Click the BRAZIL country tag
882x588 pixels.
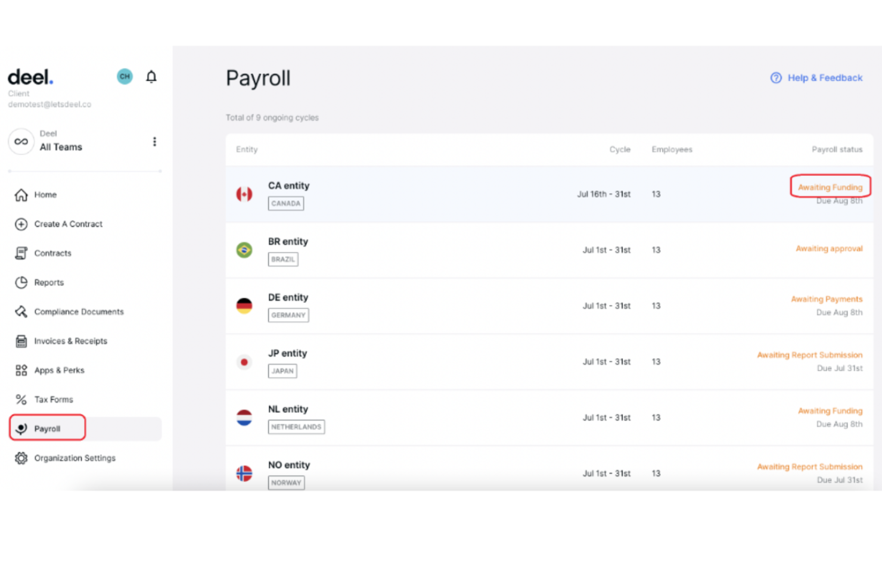(283, 259)
